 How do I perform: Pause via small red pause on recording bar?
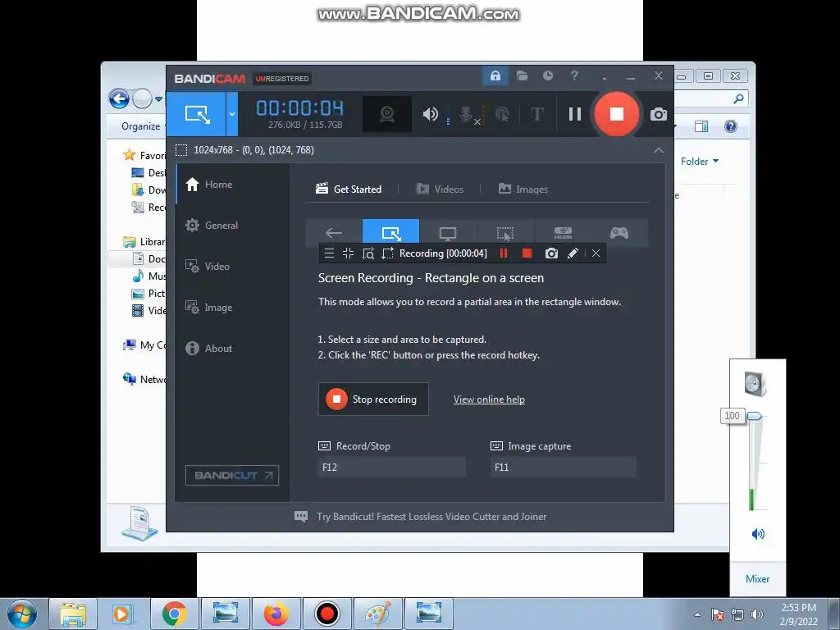pyautogui.click(x=504, y=253)
